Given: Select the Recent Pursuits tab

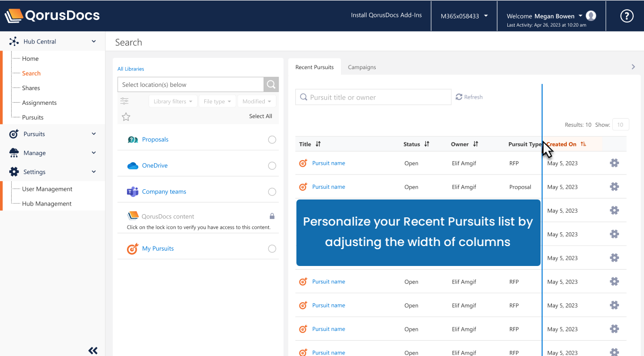Looking at the screenshot, I should [x=314, y=67].
